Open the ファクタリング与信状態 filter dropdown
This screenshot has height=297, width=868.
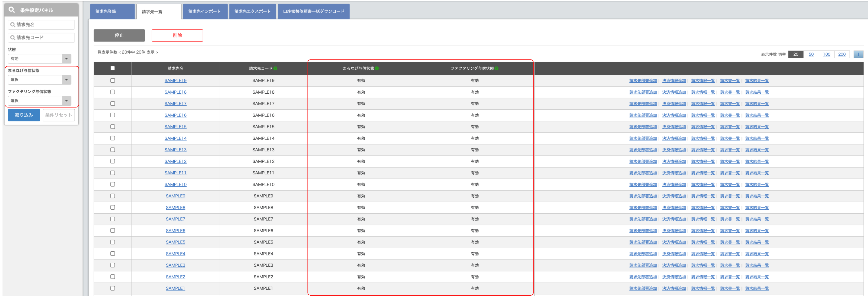coord(39,101)
